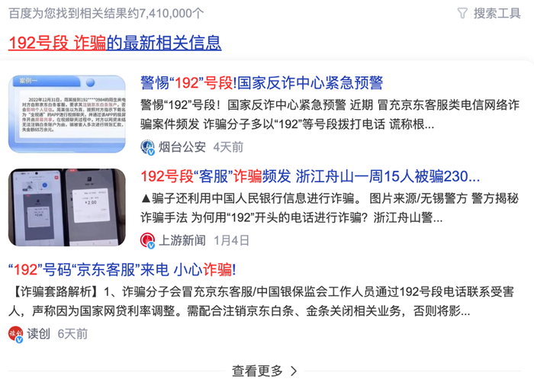Screen dimensions: 534x392
Task: Open the phone screenshots thumbnail image
Action: [x=67, y=207]
